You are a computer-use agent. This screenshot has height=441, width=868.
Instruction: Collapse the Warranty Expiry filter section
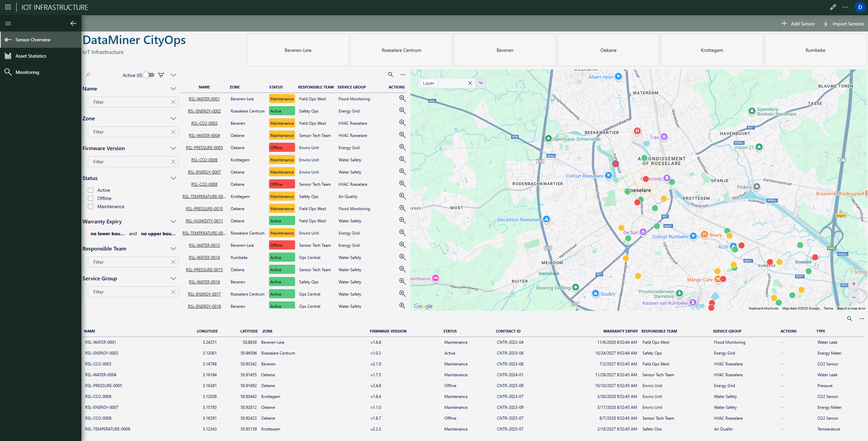(173, 221)
